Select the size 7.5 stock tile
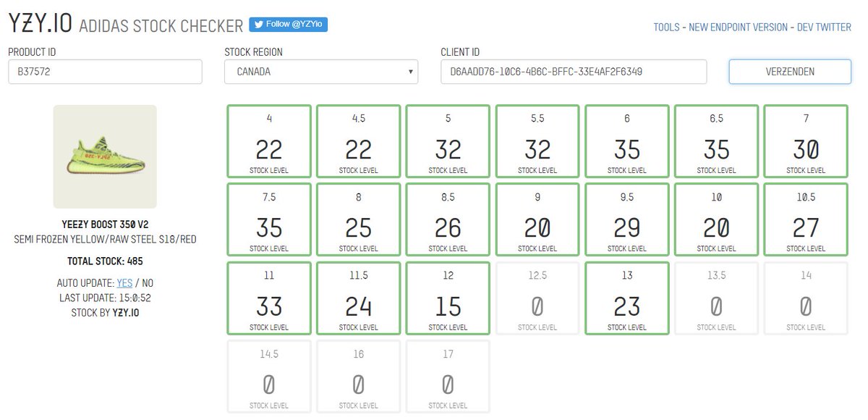The image size is (868, 420). pos(269,219)
